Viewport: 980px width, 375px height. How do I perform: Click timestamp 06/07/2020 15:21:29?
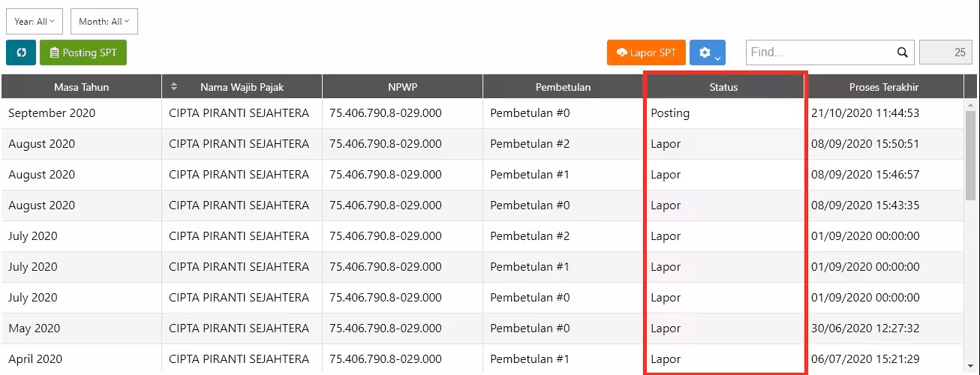tap(865, 359)
